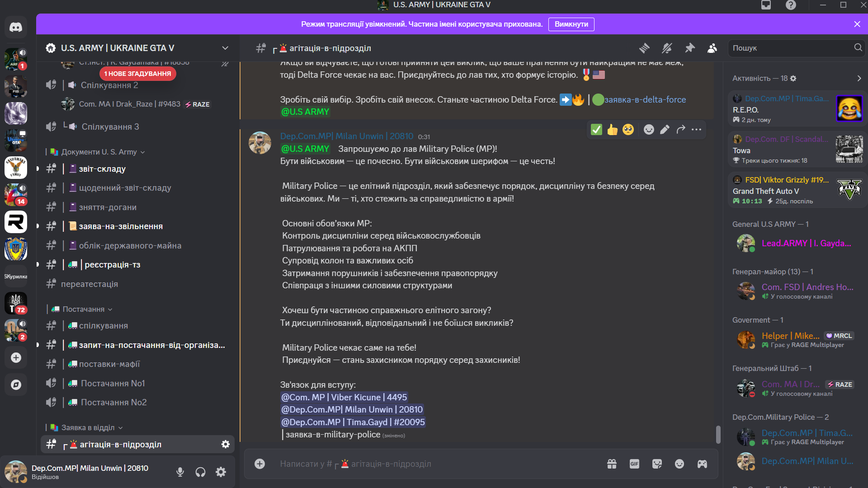Open the sticker picker
This screenshot has height=488, width=868.
click(657, 464)
